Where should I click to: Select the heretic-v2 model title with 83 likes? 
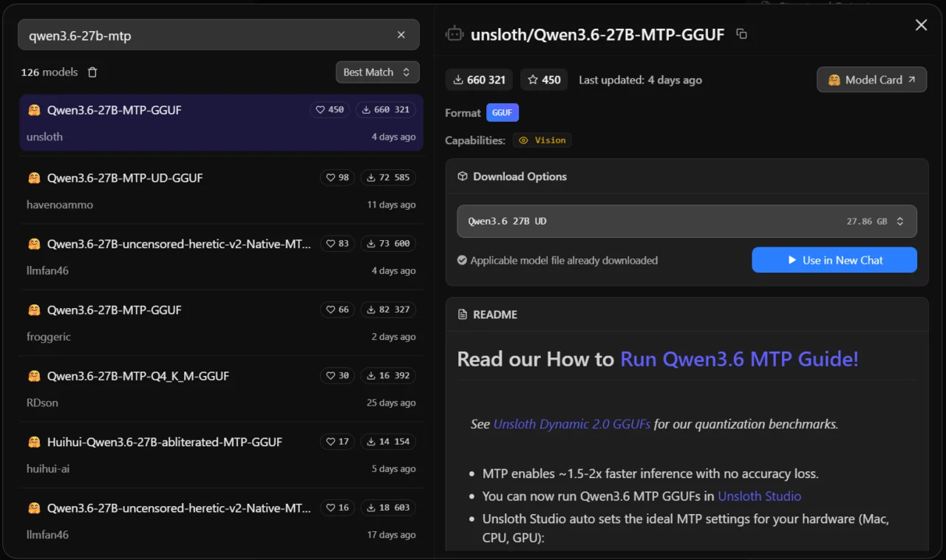(x=179, y=244)
